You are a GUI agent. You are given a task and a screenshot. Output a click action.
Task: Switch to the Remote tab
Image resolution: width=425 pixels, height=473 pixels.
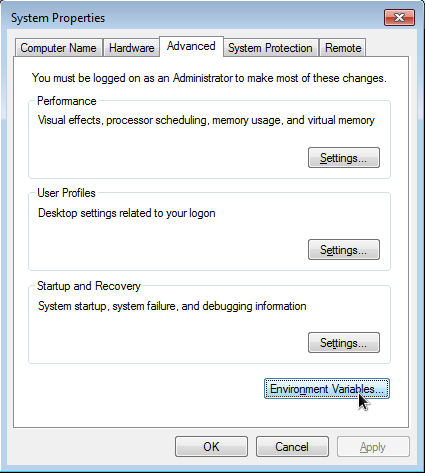[x=343, y=48]
